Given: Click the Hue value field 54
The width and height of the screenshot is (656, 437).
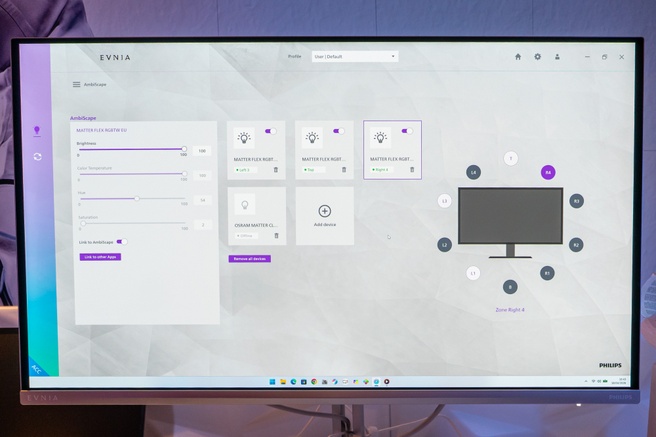Looking at the screenshot, I should 202,200.
